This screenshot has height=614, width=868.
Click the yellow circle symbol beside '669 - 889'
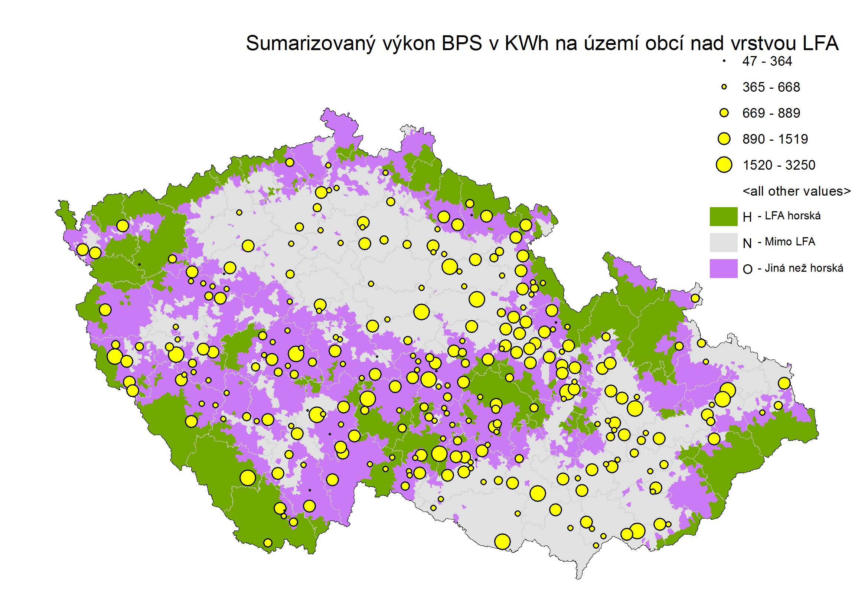pos(724,113)
